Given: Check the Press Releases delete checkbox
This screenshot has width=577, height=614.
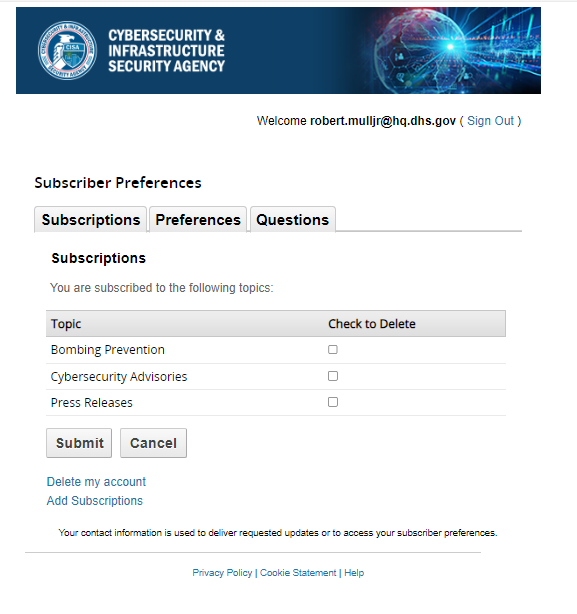Looking at the screenshot, I should [333, 402].
